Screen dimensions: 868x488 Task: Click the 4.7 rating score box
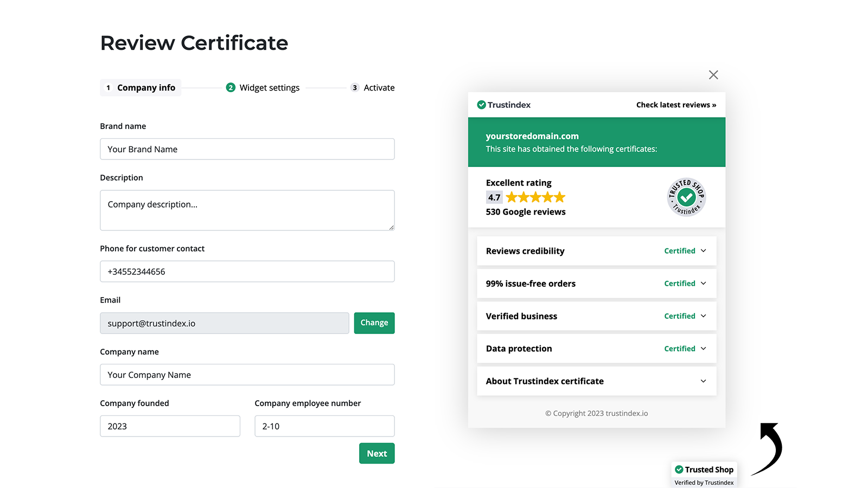pos(494,197)
